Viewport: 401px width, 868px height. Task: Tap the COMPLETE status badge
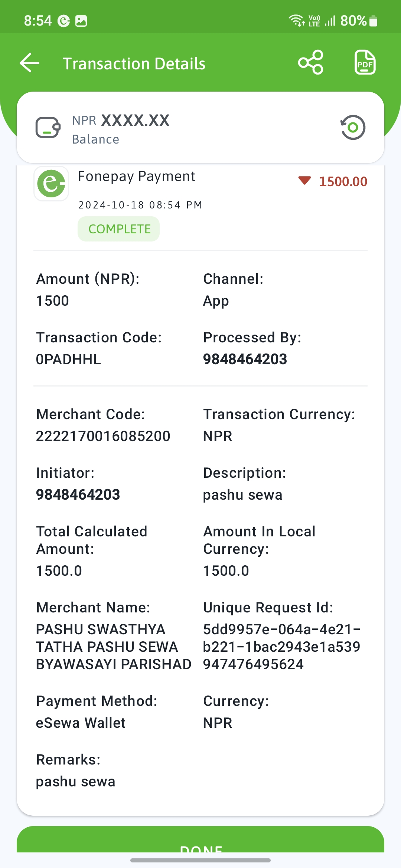point(119,229)
